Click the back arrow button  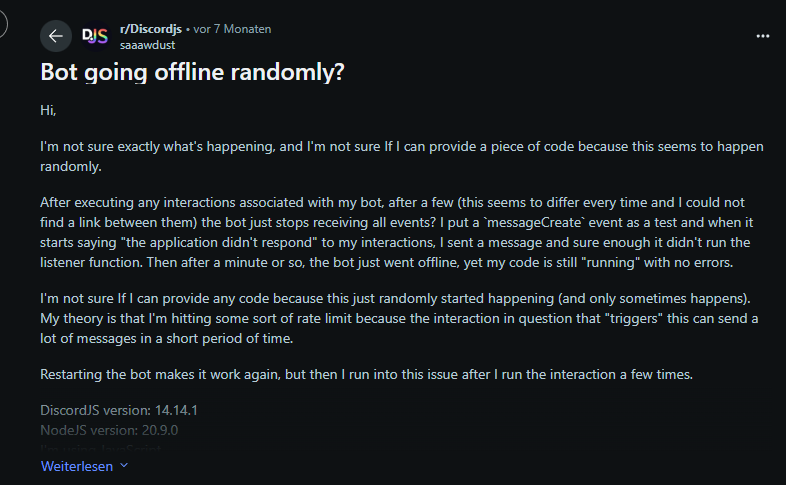(56, 36)
